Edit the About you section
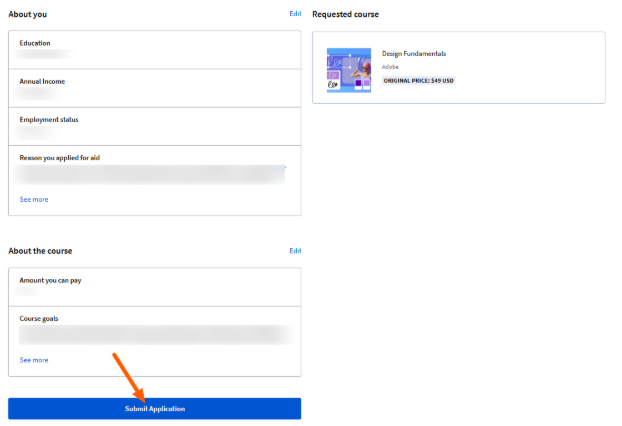 click(x=295, y=14)
